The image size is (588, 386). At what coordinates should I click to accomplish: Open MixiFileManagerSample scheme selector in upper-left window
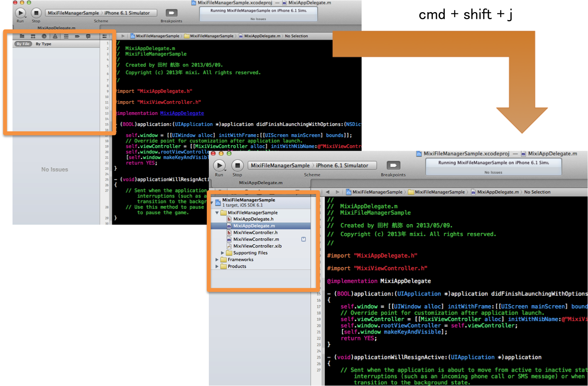73,13
